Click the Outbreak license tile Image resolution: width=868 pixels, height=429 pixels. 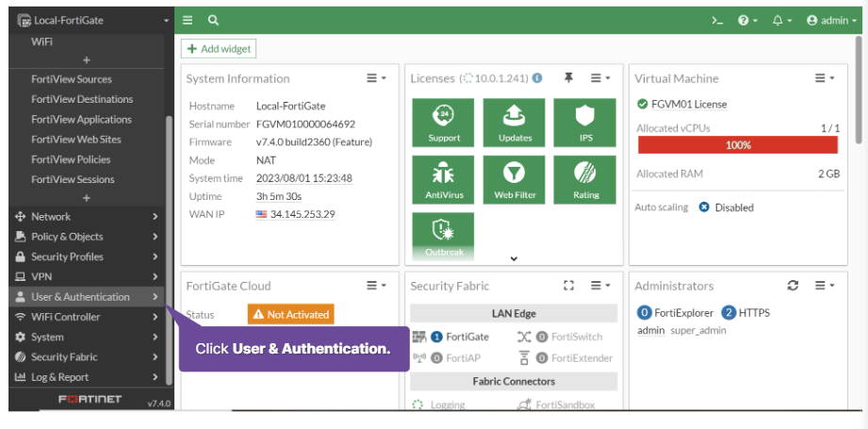[x=443, y=237]
